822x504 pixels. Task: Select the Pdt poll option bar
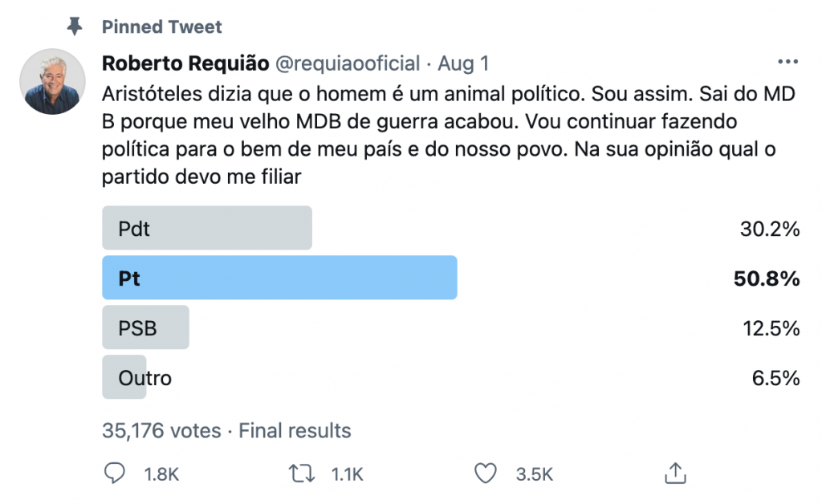207,229
